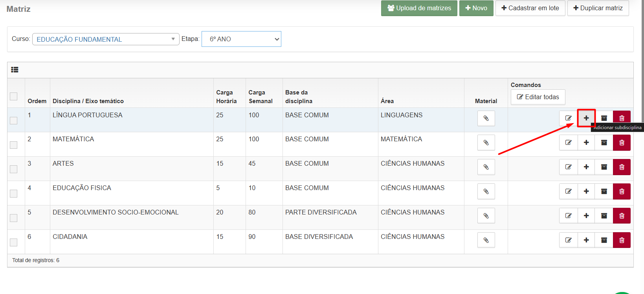The height and width of the screenshot is (294, 644).
Task: Open the Curso dropdown EDUCAÇÃO FUNDAMENTAL
Action: click(x=106, y=39)
